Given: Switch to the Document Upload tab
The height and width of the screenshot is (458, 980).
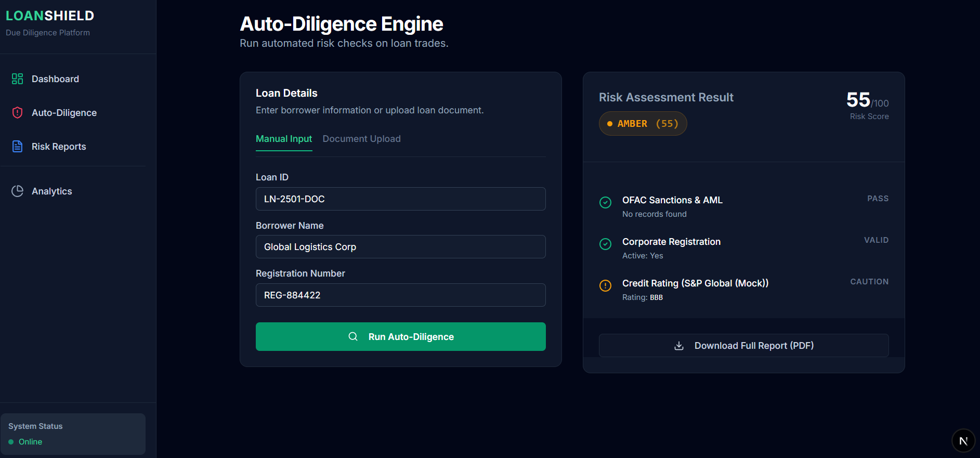Looking at the screenshot, I should point(361,139).
